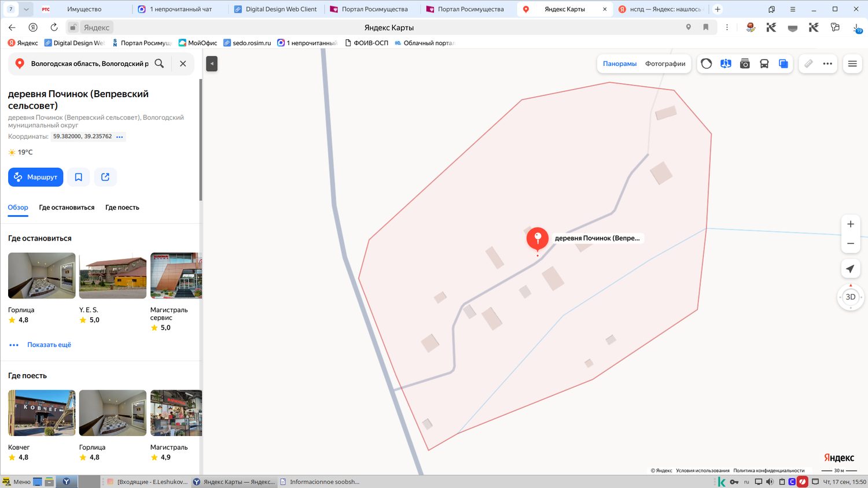
Task: Click the Yandex home Я button in toolbar
Action: click(x=33, y=27)
